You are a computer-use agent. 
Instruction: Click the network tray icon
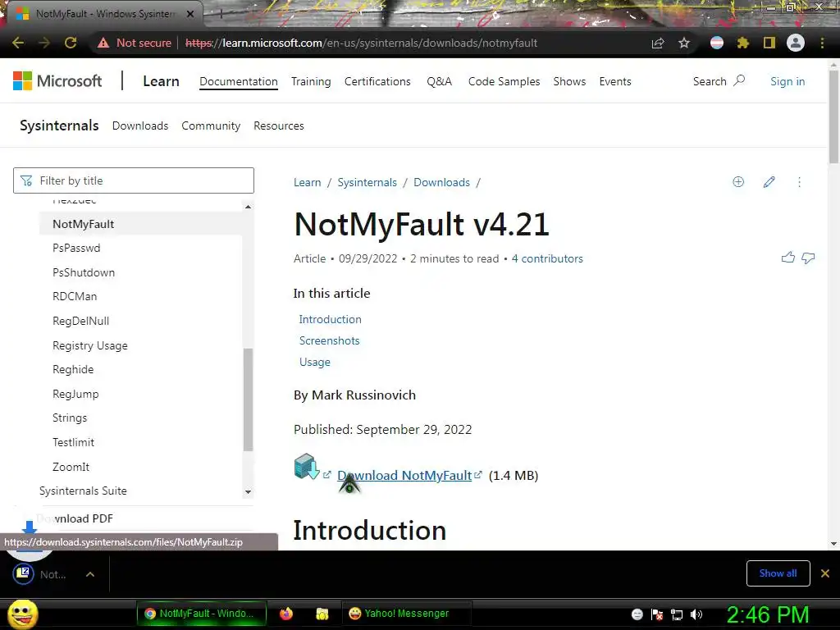(677, 614)
